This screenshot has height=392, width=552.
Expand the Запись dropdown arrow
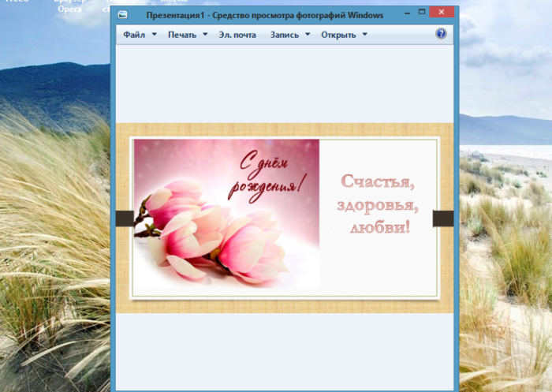[x=308, y=35]
